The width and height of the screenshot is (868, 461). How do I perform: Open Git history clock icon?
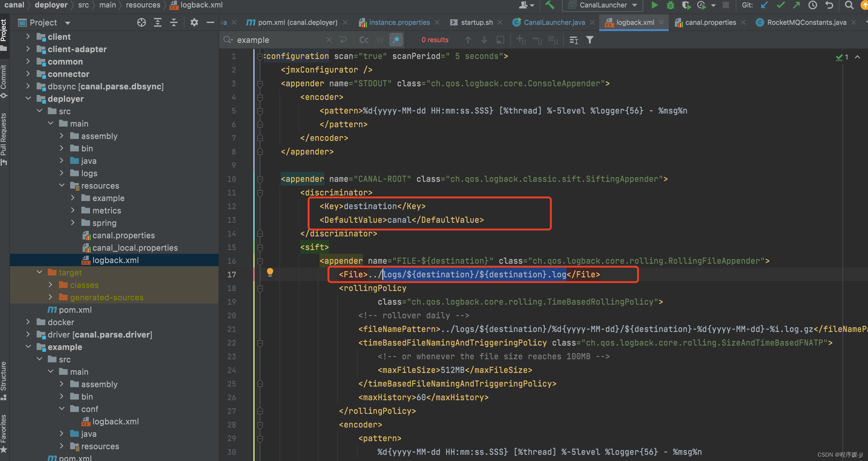tap(812, 5)
